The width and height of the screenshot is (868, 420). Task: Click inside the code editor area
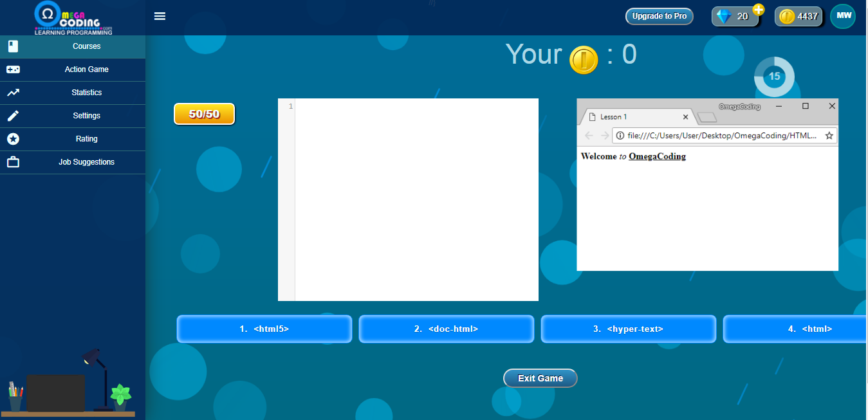(x=416, y=199)
